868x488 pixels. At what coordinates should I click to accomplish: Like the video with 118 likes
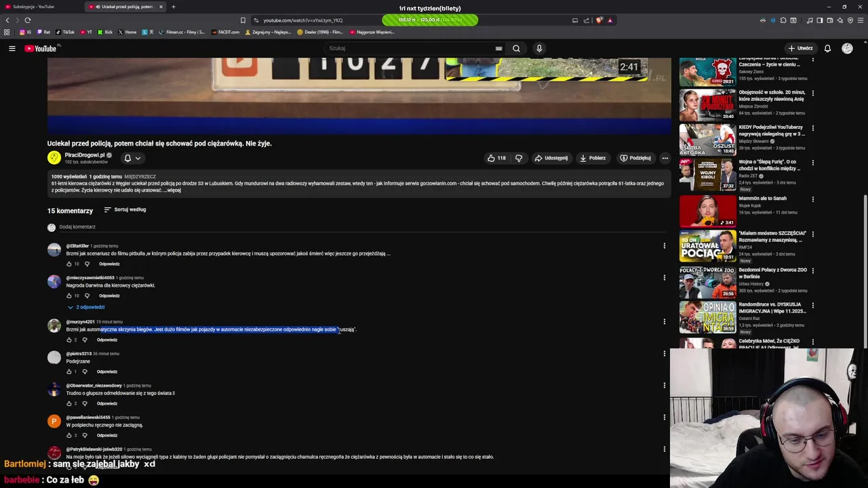[496, 158]
